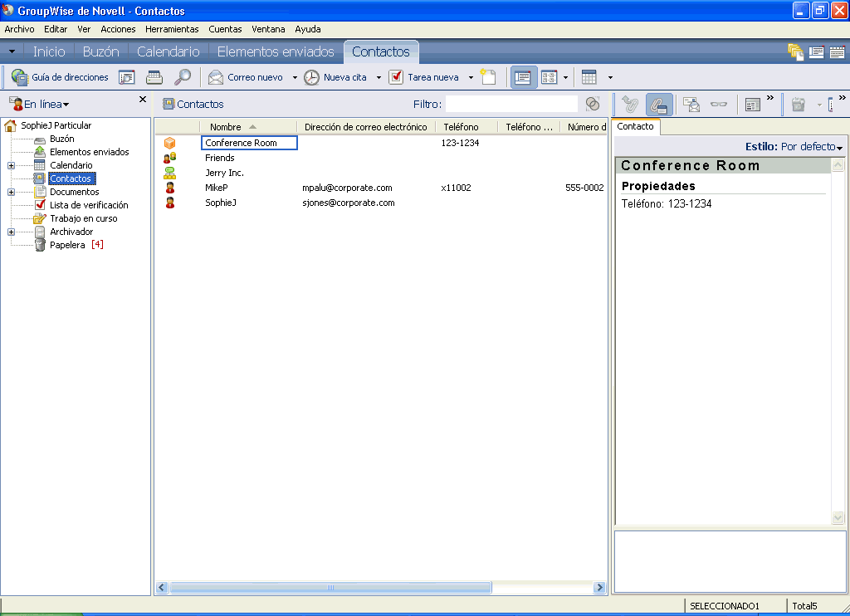The image size is (850, 616).
Task: Expand the Archivador tree node
Action: click(11, 232)
